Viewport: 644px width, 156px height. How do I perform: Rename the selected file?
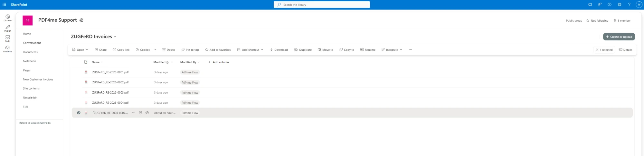point(368,50)
